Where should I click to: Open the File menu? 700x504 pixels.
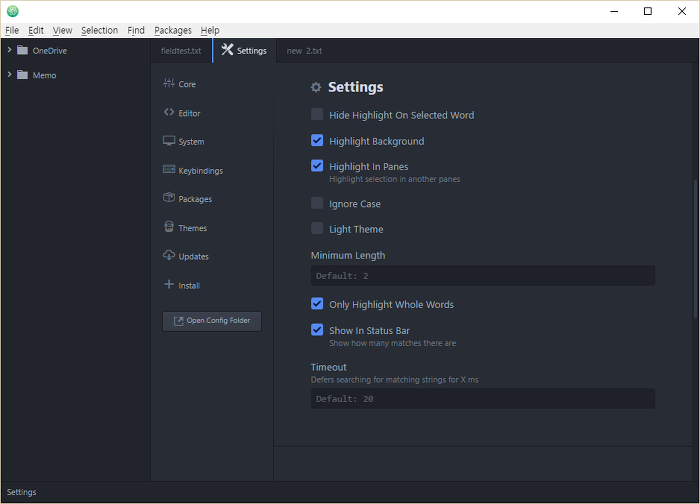point(12,30)
